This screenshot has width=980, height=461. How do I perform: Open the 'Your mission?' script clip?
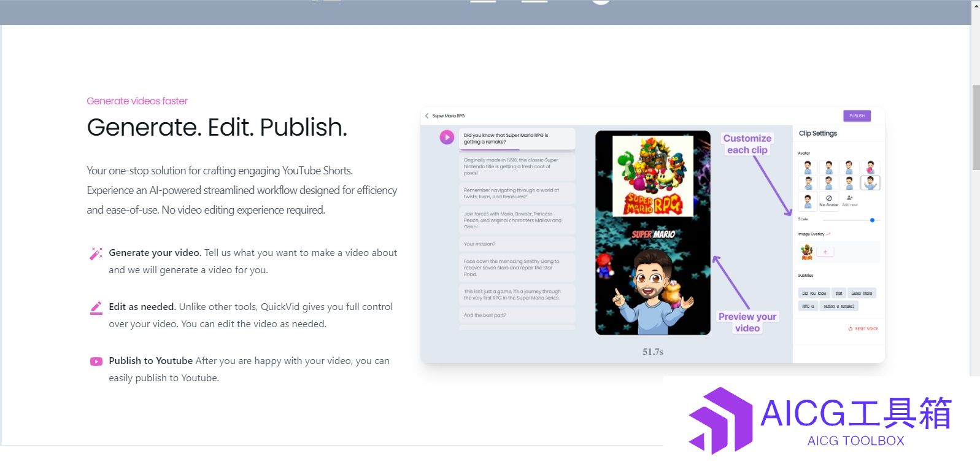(x=517, y=244)
